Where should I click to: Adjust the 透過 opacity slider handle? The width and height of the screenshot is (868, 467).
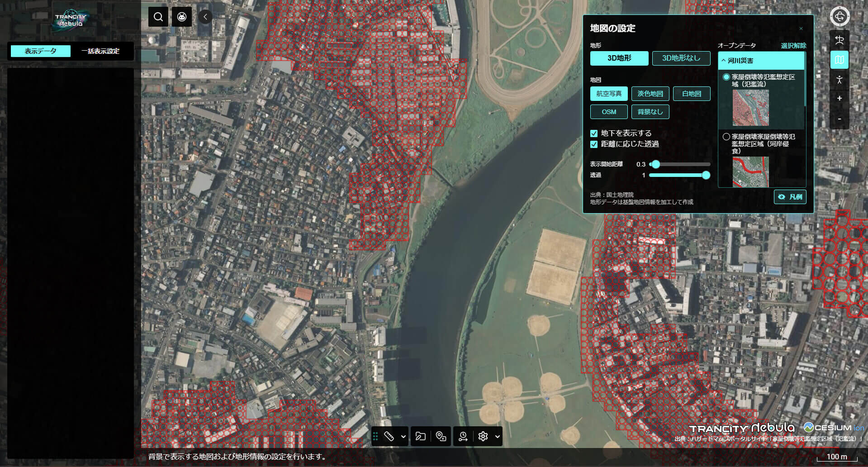(706, 175)
